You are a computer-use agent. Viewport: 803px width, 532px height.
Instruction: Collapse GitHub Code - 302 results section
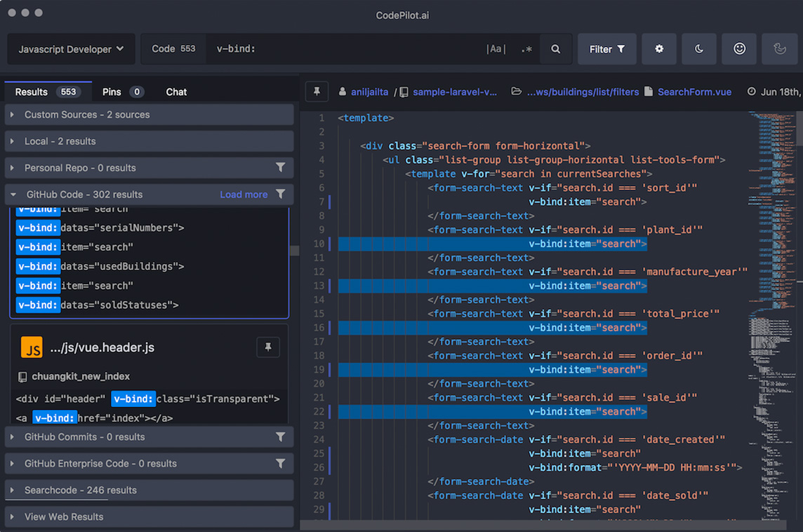tap(149, 194)
